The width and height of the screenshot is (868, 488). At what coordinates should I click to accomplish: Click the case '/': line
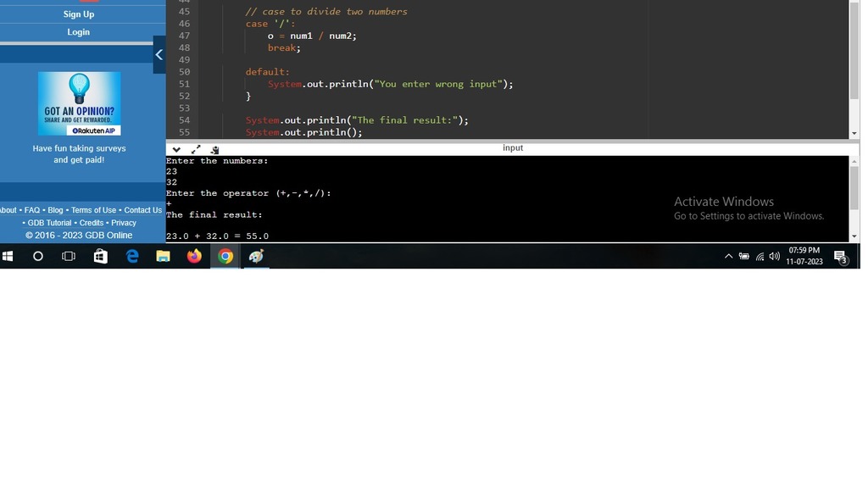click(x=270, y=24)
